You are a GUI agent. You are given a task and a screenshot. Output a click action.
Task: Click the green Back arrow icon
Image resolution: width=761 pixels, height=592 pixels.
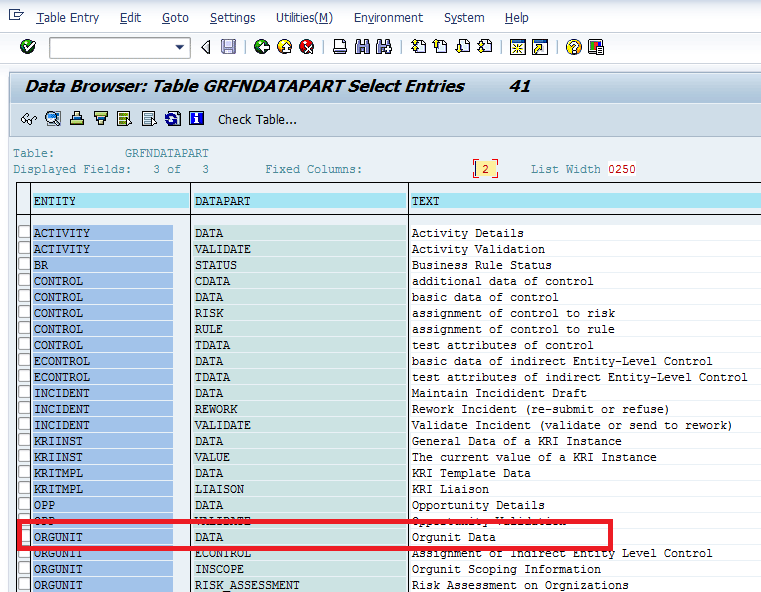tap(262, 47)
